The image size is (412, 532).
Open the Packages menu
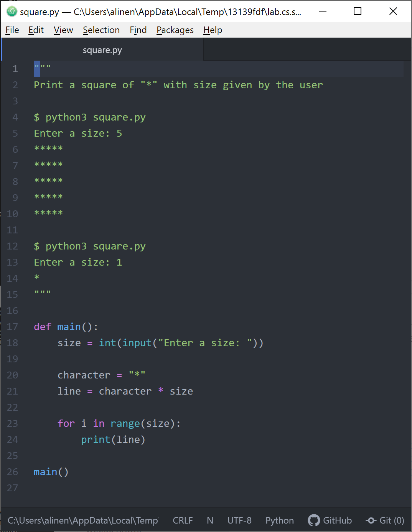[x=175, y=30]
